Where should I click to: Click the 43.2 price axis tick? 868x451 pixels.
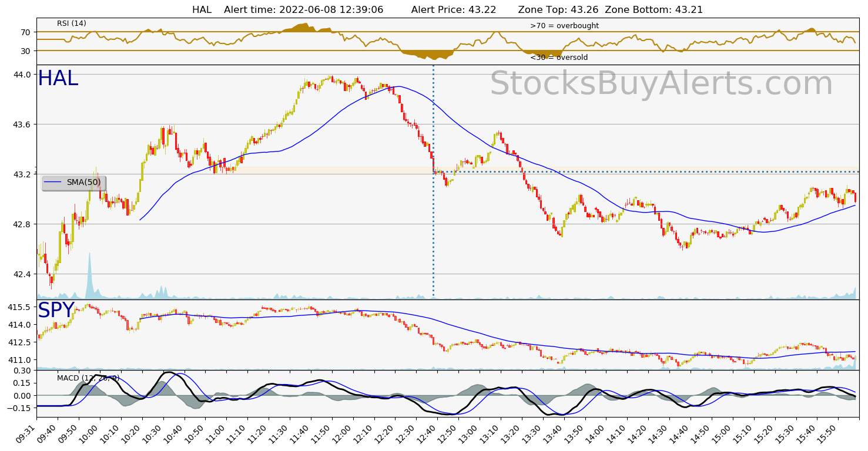(x=22, y=174)
